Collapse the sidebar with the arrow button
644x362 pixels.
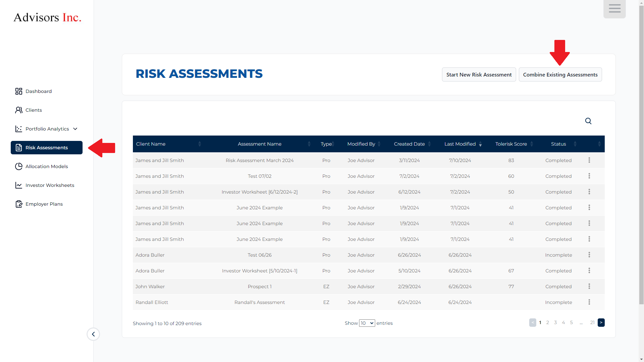(x=93, y=334)
